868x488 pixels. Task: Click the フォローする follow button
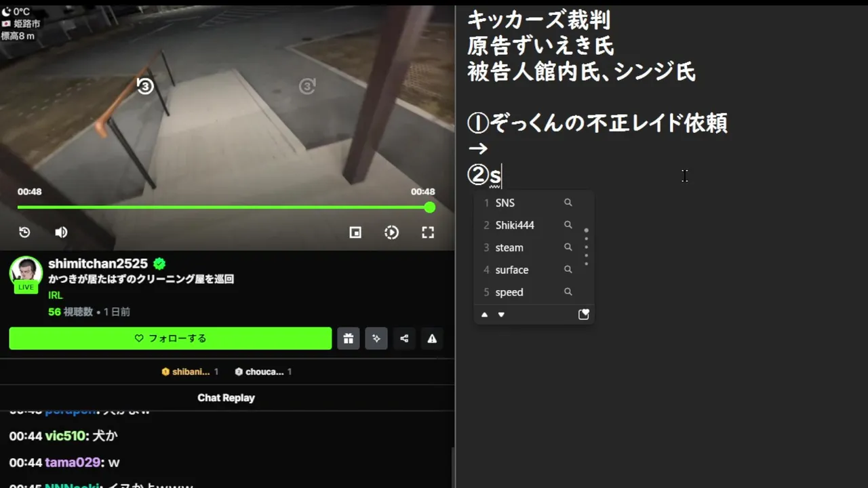coord(170,338)
